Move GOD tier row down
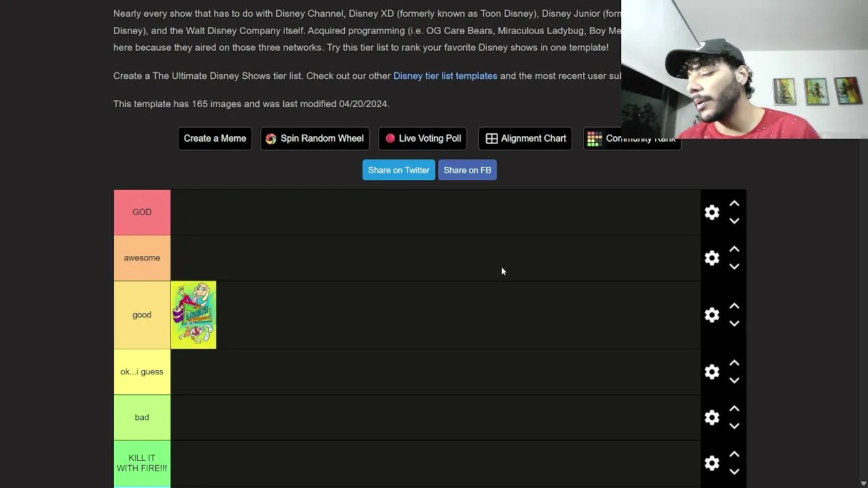Image resolution: width=868 pixels, height=488 pixels. [734, 221]
